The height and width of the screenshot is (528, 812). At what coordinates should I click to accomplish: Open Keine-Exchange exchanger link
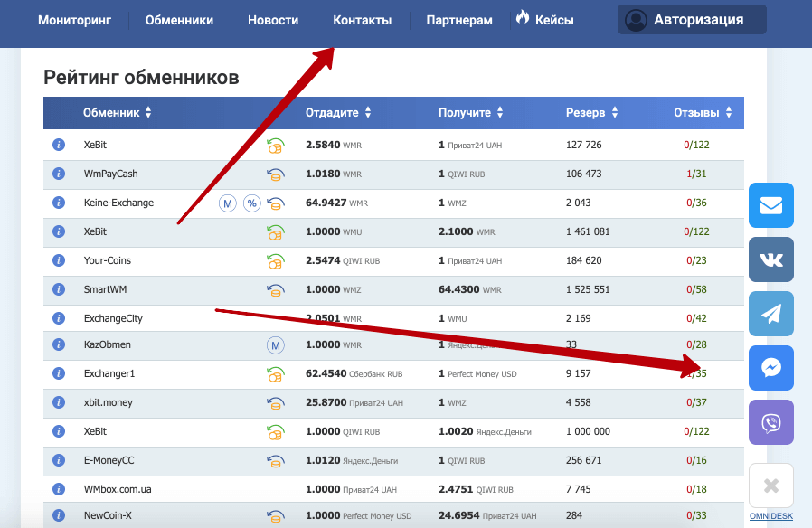click(x=118, y=203)
